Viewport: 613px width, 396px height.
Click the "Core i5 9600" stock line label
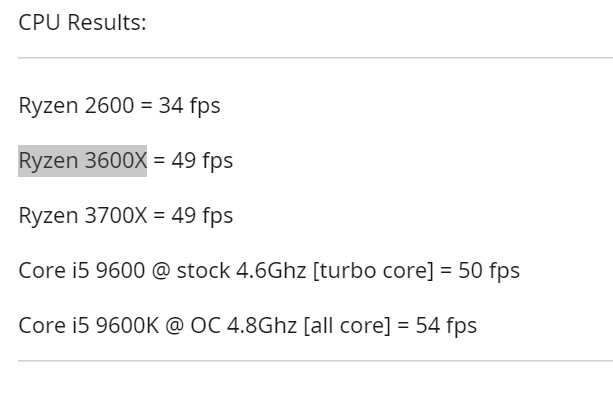tap(82, 271)
